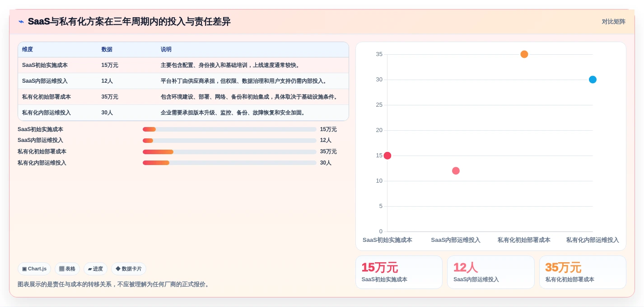Click x-axis label 私有化初始部署成本
The image size is (644, 307).
click(524, 240)
